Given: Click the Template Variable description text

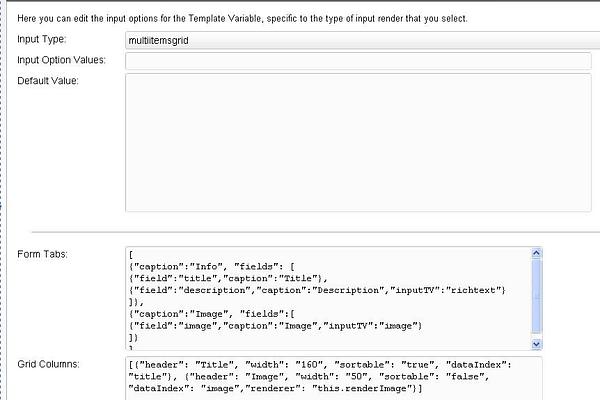Looking at the screenshot, I should pyautogui.click(x=242, y=18).
